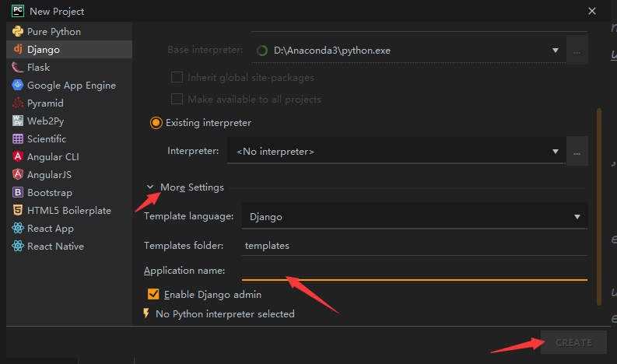Click the Anaconda loading circle icon
This screenshot has height=364, width=617.
262,51
